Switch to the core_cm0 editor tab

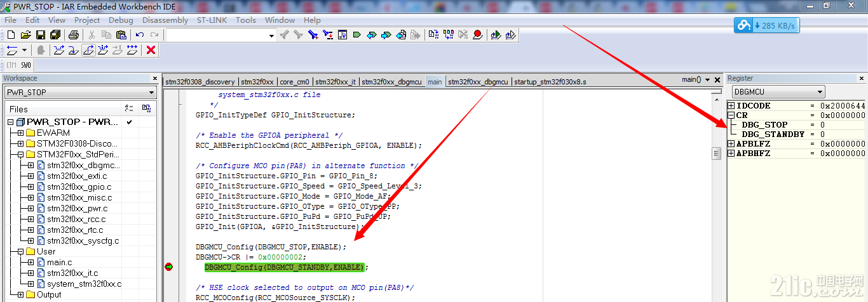(x=295, y=82)
